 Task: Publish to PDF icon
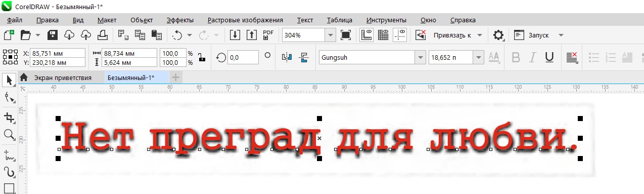[268, 35]
